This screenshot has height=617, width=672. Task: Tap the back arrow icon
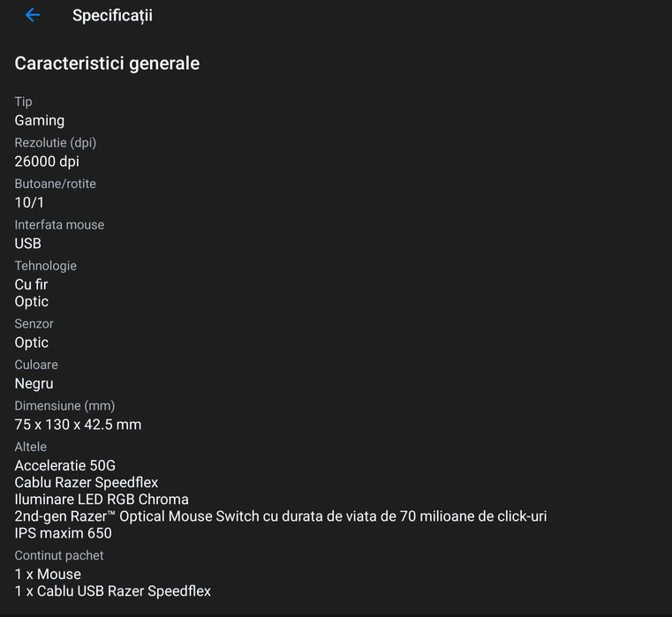[33, 15]
